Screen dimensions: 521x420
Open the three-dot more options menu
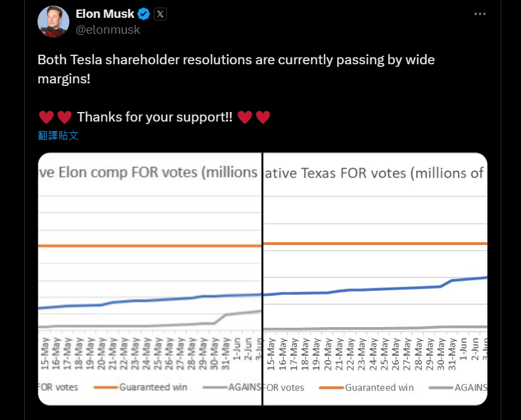(482, 14)
